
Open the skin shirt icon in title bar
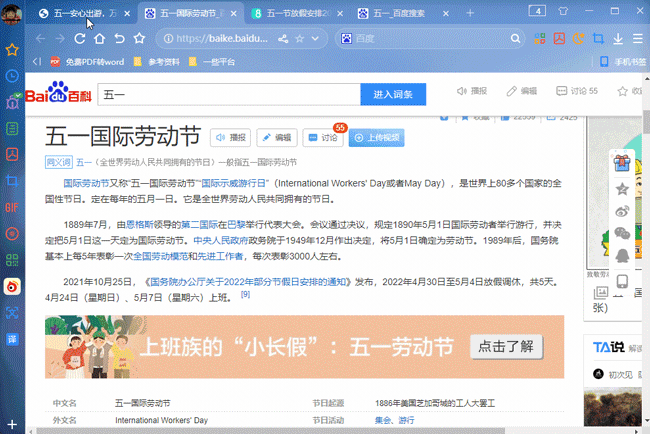point(563,11)
